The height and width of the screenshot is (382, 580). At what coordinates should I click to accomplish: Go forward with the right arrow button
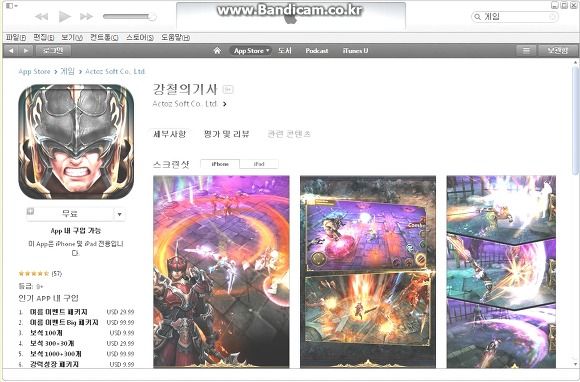[26, 50]
